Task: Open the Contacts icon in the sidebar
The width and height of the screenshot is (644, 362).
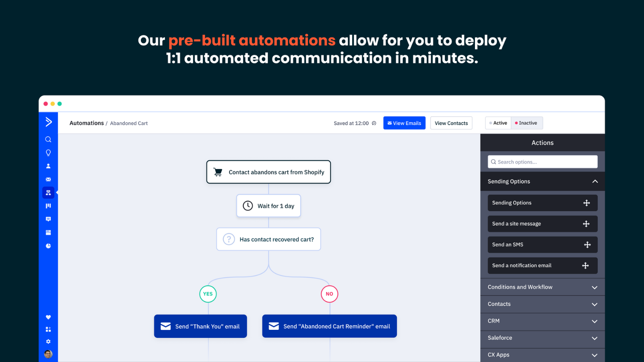Action: tap(48, 166)
